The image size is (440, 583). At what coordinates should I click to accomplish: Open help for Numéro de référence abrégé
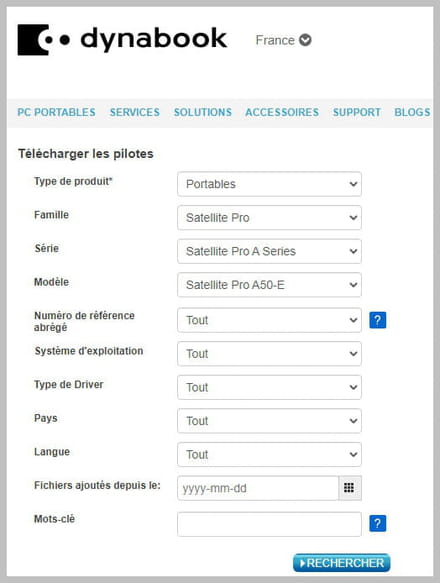378,320
